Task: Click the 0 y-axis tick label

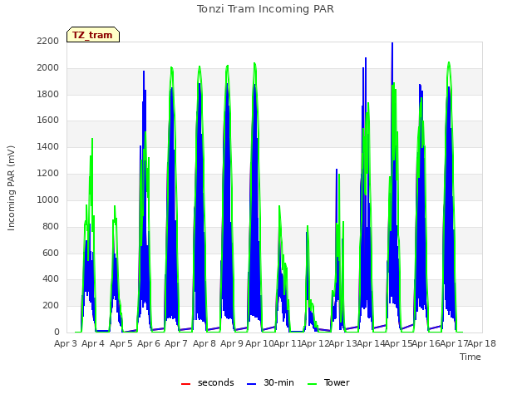Action: [57, 332]
